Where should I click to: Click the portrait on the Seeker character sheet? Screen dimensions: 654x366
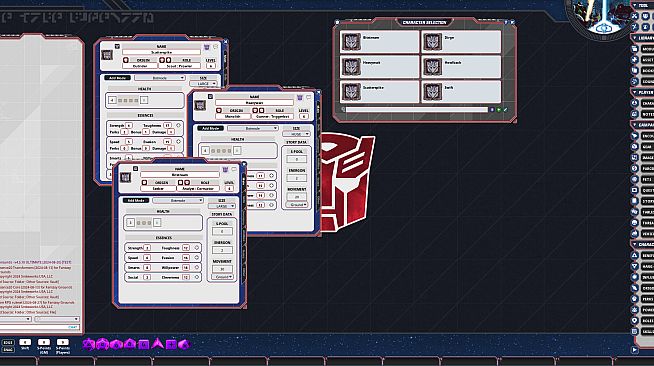(125, 177)
